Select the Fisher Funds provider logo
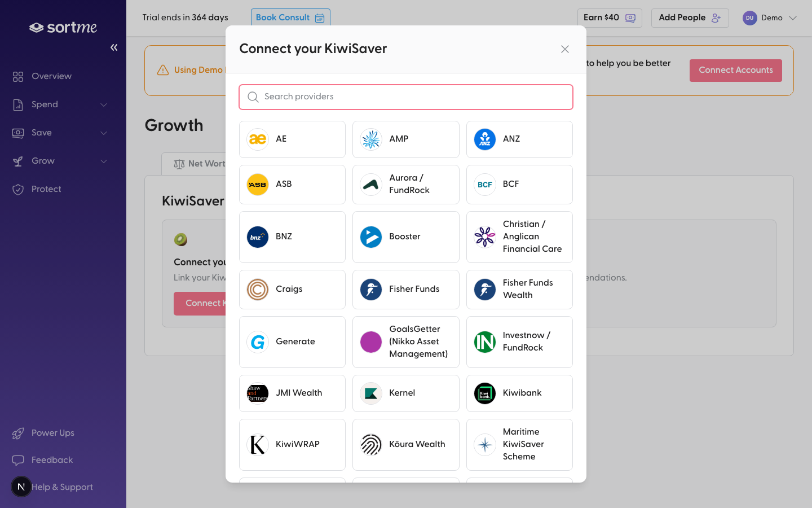This screenshot has width=812, height=508. point(371,290)
